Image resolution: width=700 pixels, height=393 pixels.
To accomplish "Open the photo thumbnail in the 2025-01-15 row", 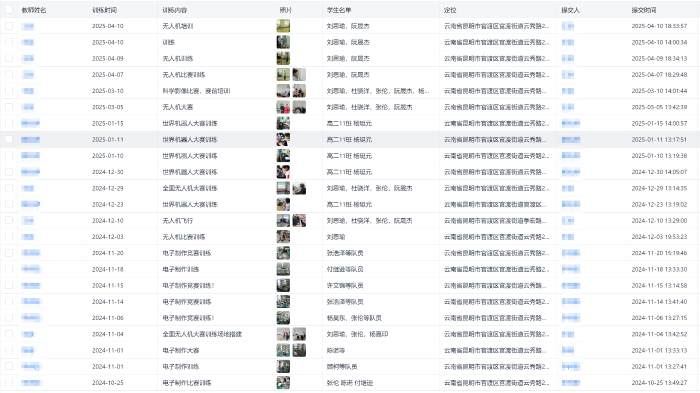I will coord(283,123).
